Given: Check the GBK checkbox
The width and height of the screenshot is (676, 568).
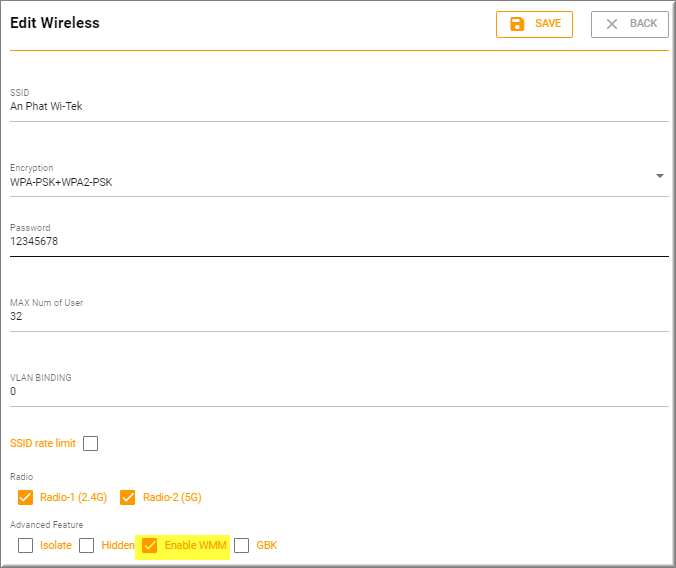Looking at the screenshot, I should (241, 545).
